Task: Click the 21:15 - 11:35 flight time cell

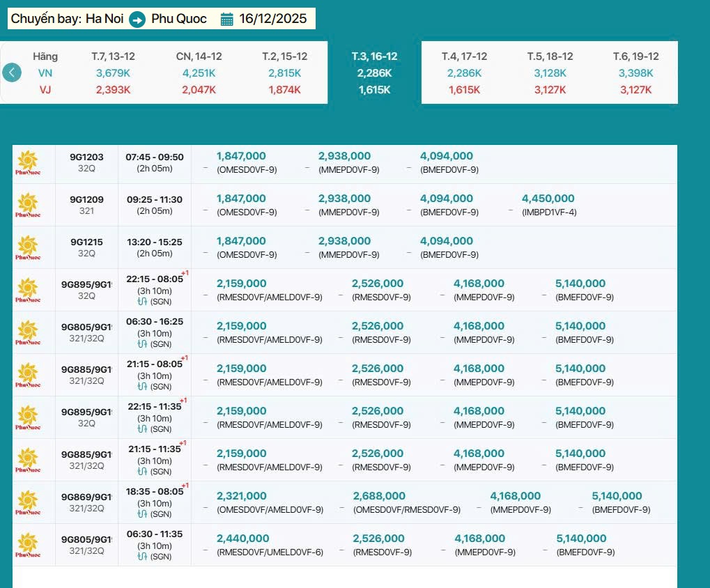Action: pyautogui.click(x=155, y=449)
